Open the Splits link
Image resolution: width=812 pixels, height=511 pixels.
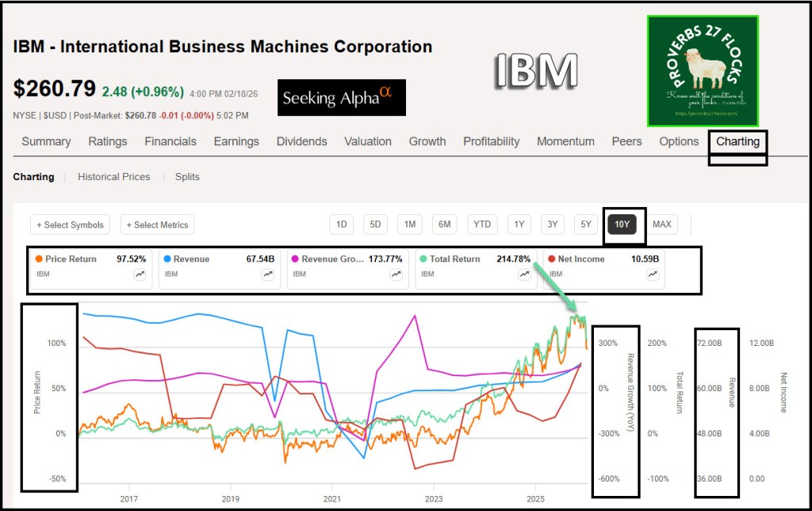187,177
